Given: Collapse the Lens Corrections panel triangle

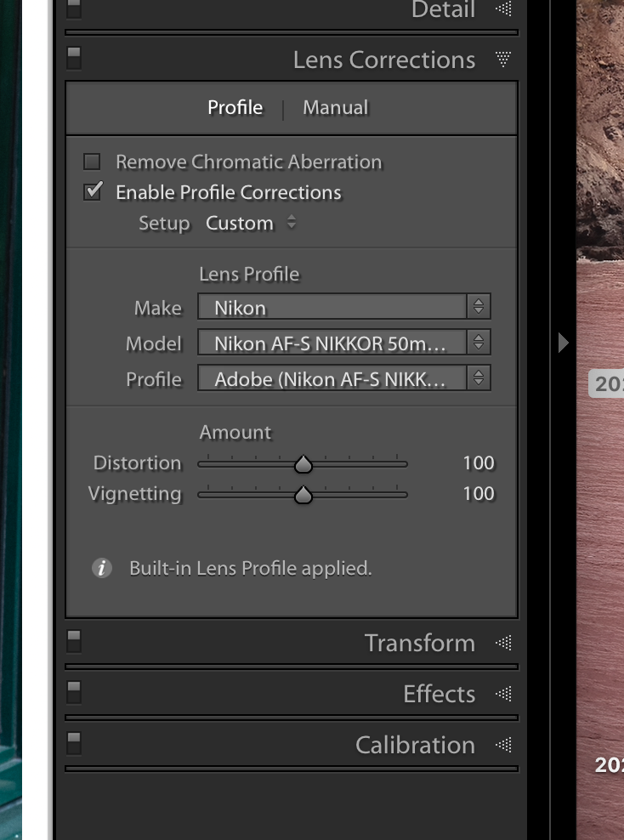Looking at the screenshot, I should (503, 59).
